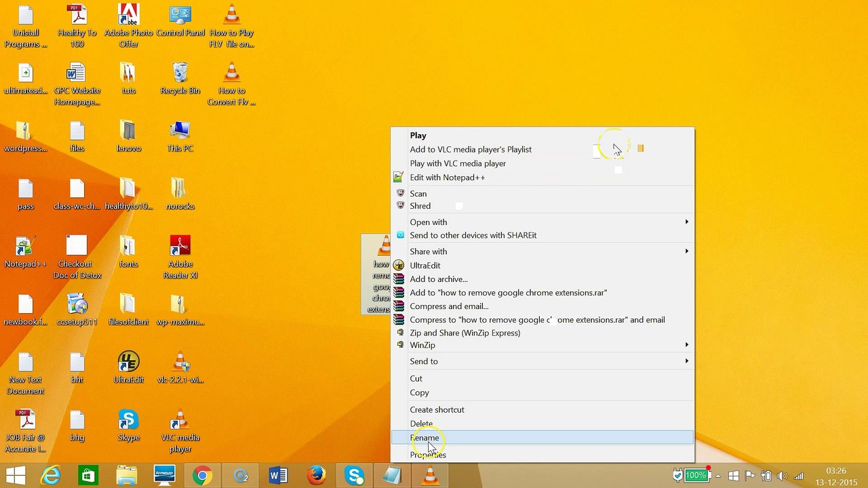This screenshot has width=868, height=488.
Task: Launch Firefox from taskbar
Action: click(x=316, y=476)
